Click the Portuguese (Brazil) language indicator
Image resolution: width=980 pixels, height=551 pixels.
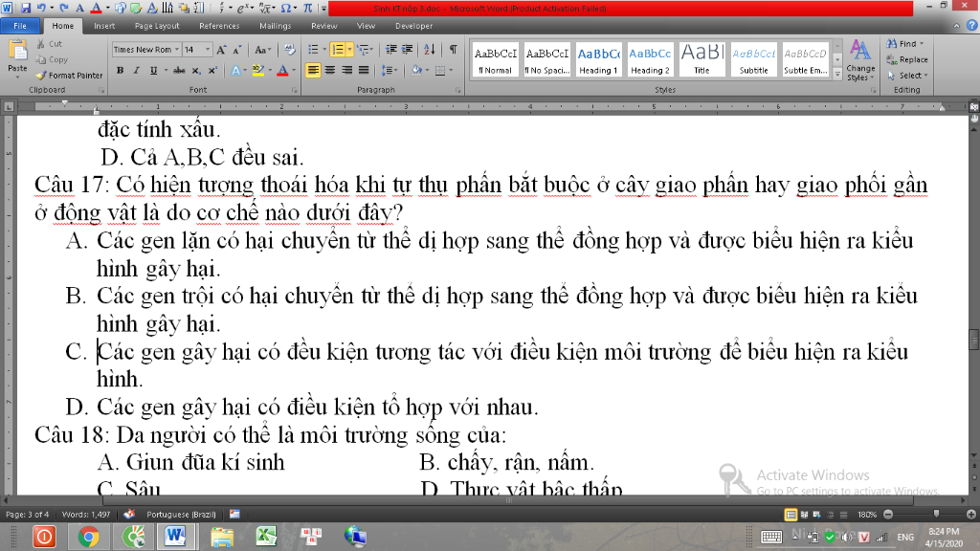point(181,514)
